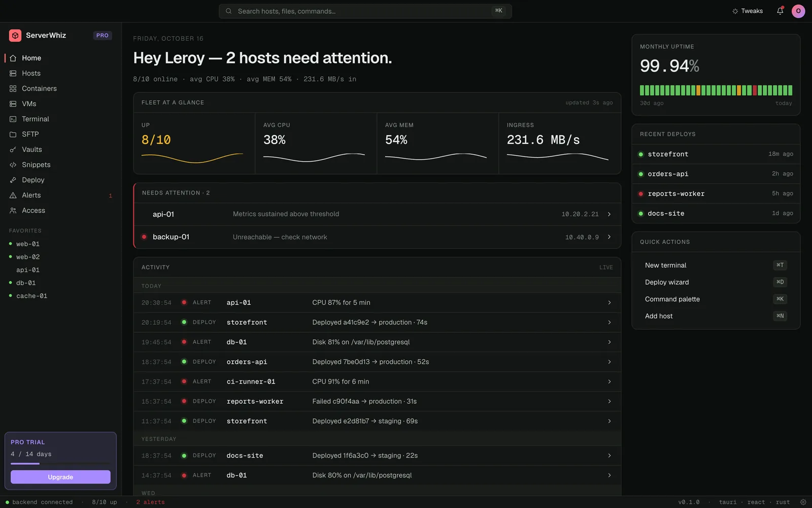Click backend connected status bar entry
The image size is (812, 508).
pyautogui.click(x=39, y=502)
